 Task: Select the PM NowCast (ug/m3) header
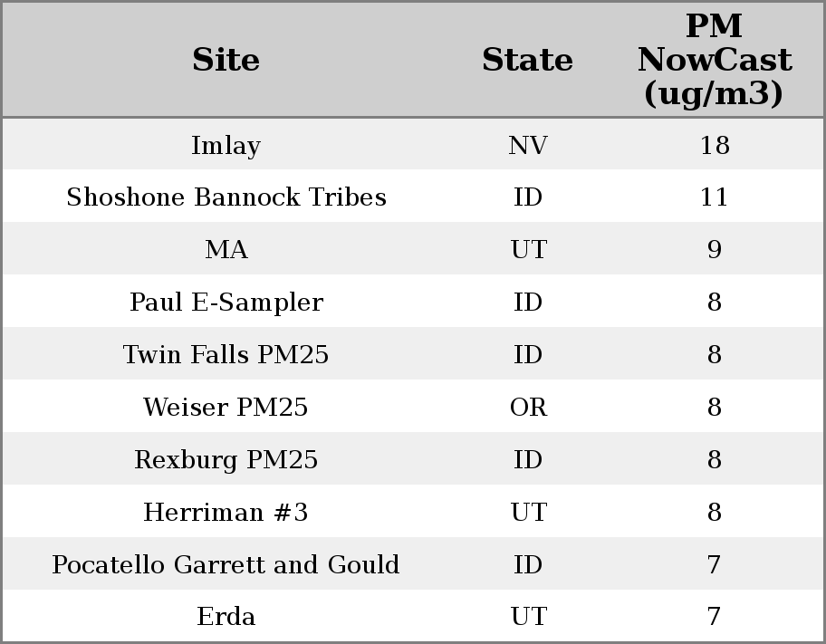point(714,60)
